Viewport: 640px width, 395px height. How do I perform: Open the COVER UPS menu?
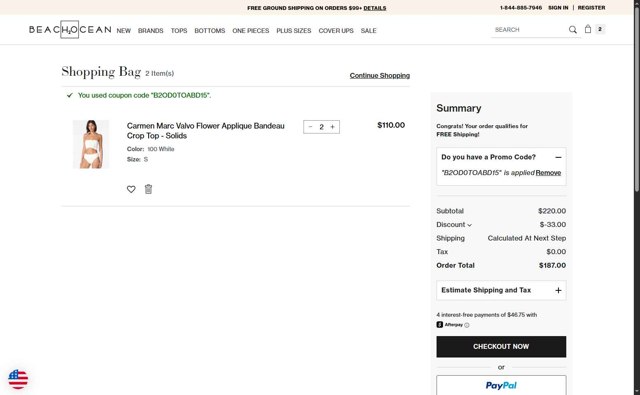tap(336, 31)
